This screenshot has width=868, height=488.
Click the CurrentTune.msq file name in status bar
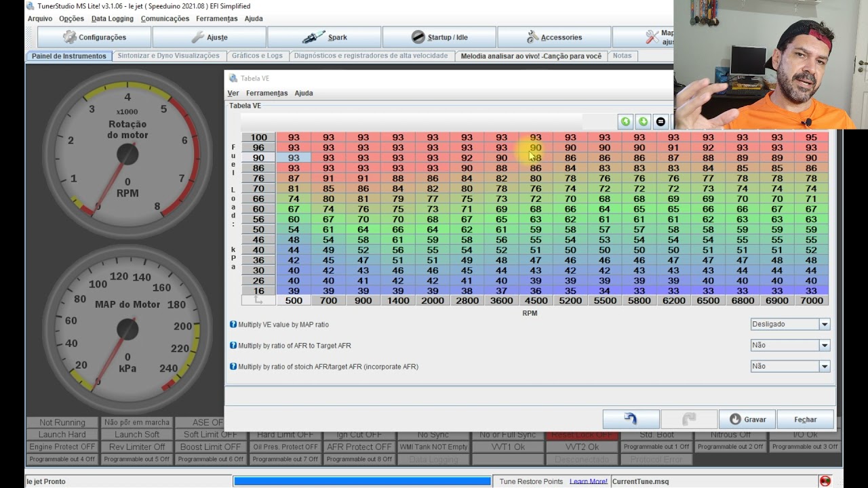[x=640, y=482]
